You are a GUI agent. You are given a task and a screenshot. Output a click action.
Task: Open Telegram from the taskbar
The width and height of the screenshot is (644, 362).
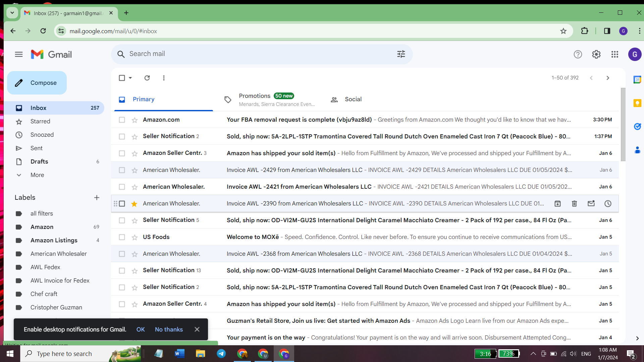(221, 354)
